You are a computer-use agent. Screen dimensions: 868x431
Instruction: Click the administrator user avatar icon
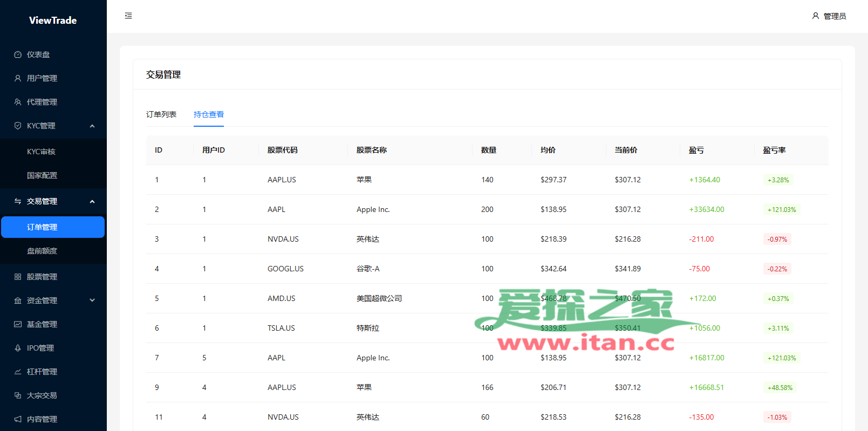(x=815, y=16)
